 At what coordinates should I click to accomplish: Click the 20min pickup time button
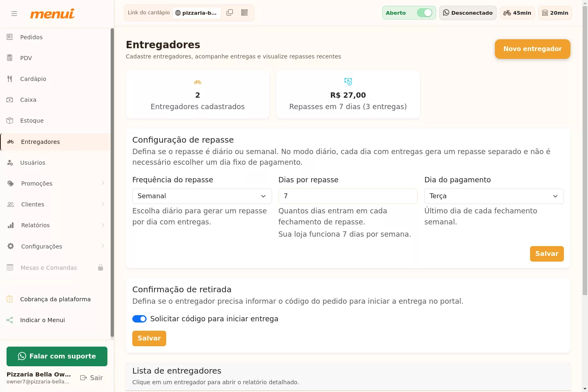[x=555, y=13]
